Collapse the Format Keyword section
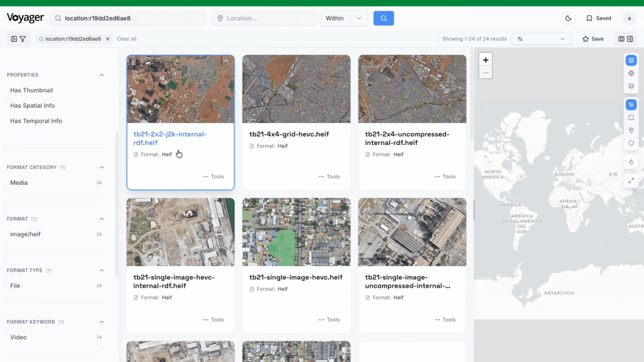The width and height of the screenshot is (644, 362). click(x=102, y=322)
